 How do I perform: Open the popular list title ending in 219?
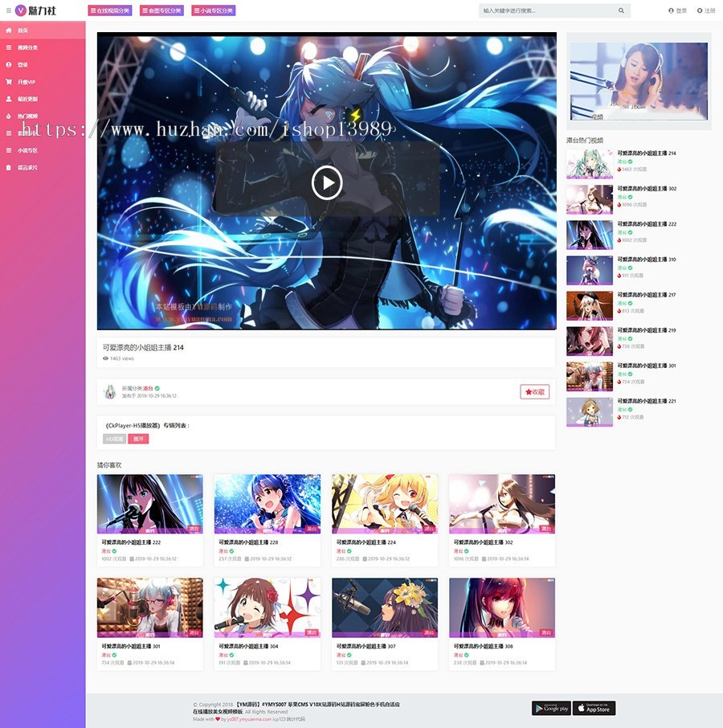click(647, 330)
